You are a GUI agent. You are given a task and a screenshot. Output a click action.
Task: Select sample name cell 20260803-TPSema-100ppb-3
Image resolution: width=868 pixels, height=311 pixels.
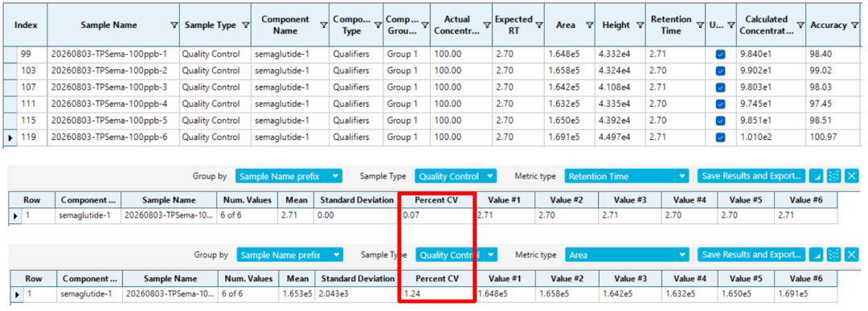point(113,88)
